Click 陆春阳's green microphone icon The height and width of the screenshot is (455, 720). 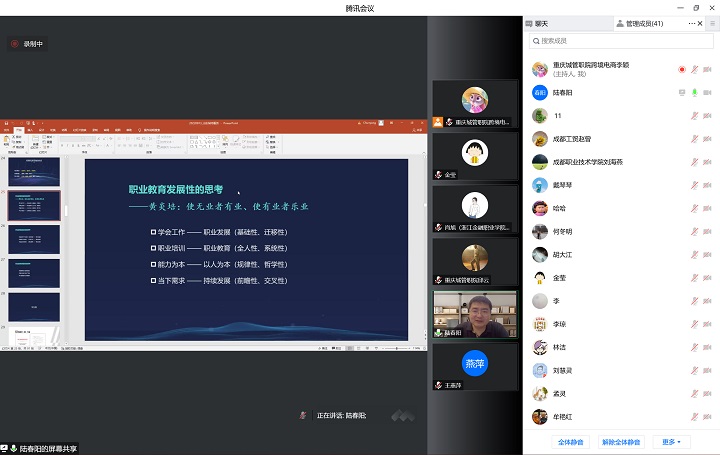pyautogui.click(x=694, y=92)
